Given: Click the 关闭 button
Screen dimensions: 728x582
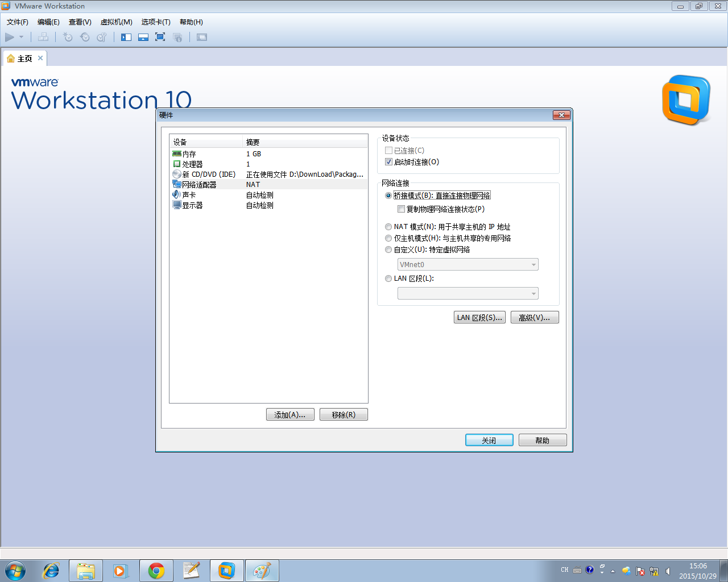Looking at the screenshot, I should coord(489,440).
